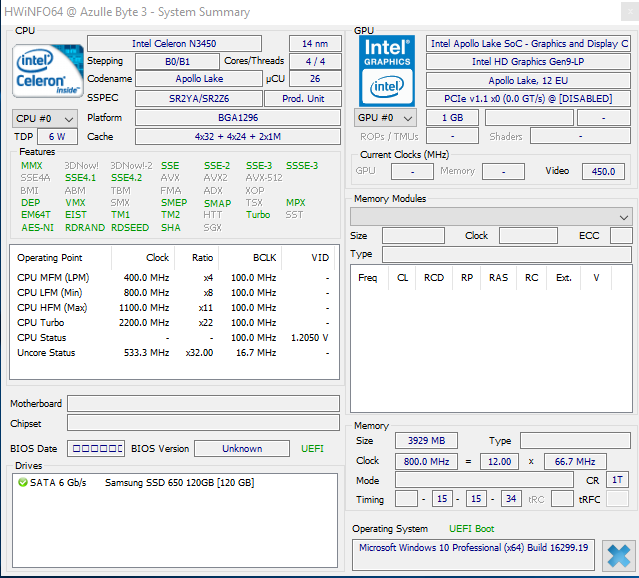Image resolution: width=639 pixels, height=578 pixels.
Task: Click the blue X close button at bottom right
Action: (x=619, y=556)
